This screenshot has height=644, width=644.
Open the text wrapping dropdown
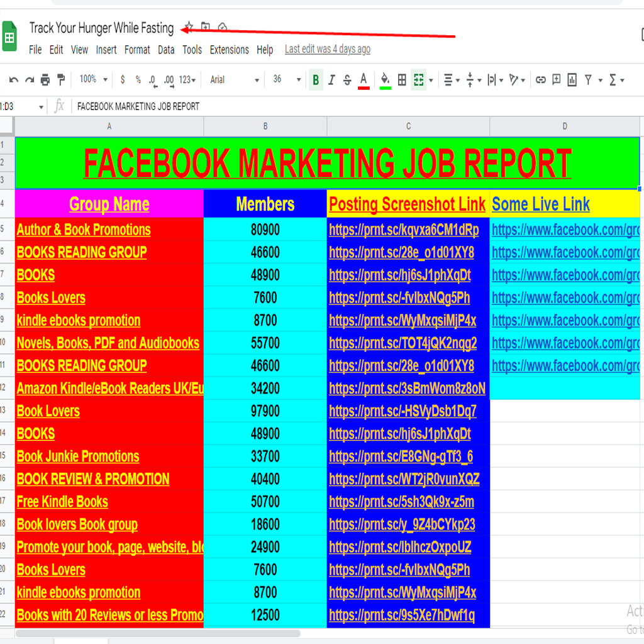point(495,80)
